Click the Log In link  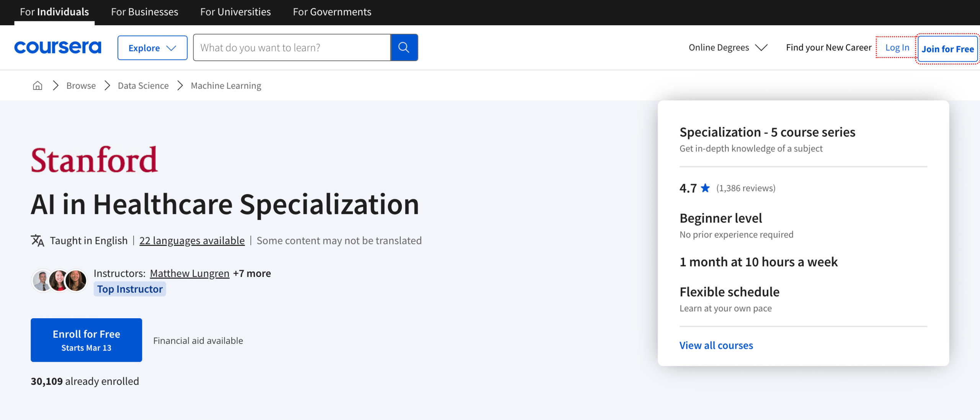pyautogui.click(x=897, y=47)
